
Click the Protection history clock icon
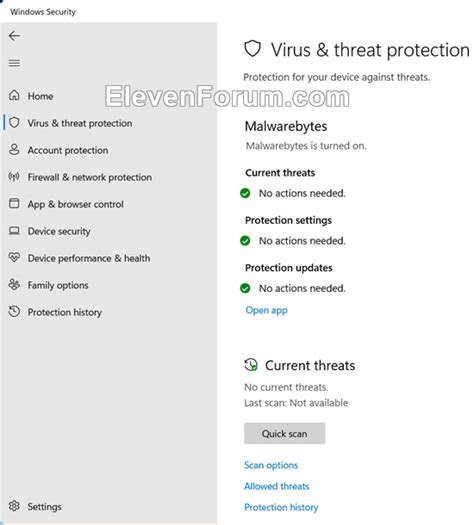[14, 311]
